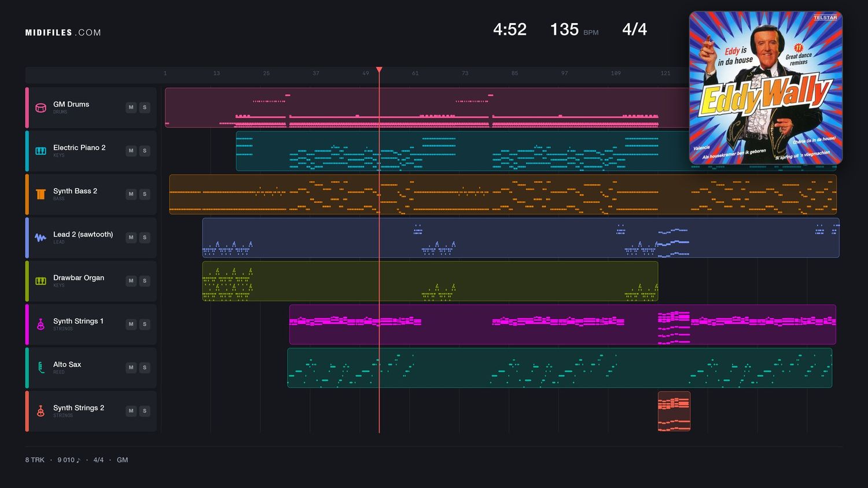Solo the Drawbar Organ track
This screenshot has width=868, height=488.
(x=145, y=281)
